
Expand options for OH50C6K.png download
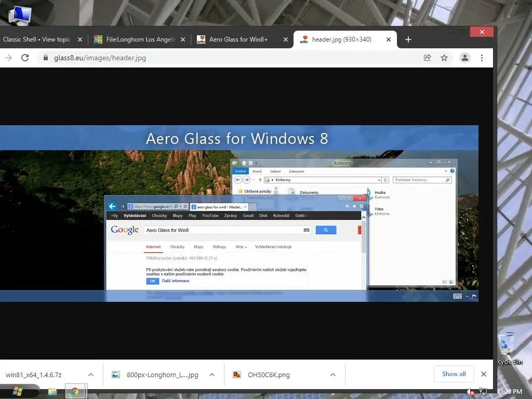pos(333,375)
